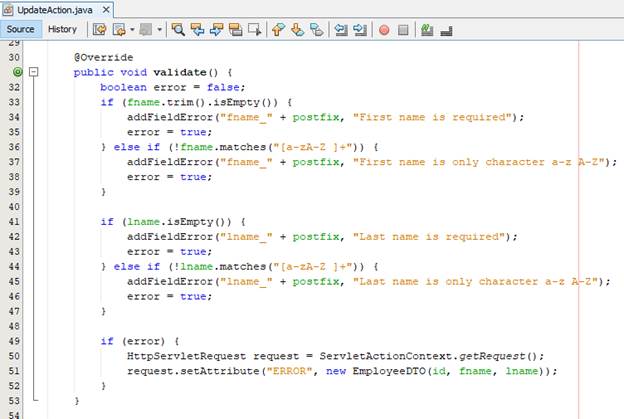Click the green override glyph beside validate()
This screenshot has width=624, height=419.
[x=18, y=72]
